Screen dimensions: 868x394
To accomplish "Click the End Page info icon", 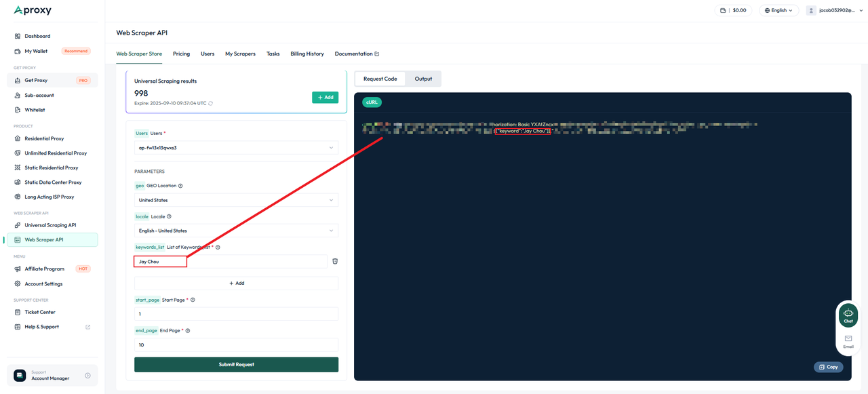I will (188, 331).
